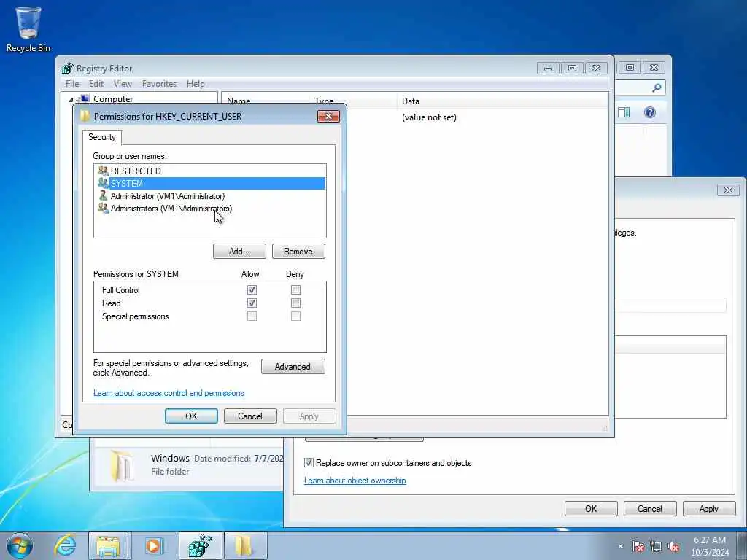Image resolution: width=747 pixels, height=560 pixels.
Task: Open the Help menu in Registry Editor
Action: pos(196,84)
